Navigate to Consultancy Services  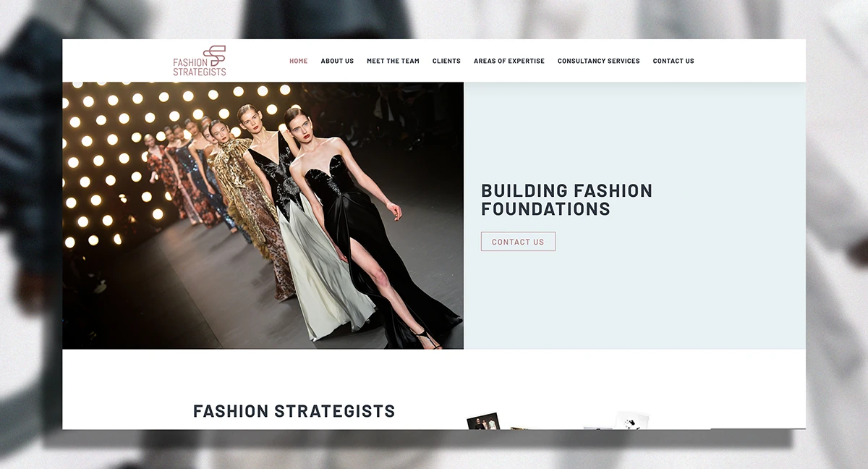pos(599,61)
